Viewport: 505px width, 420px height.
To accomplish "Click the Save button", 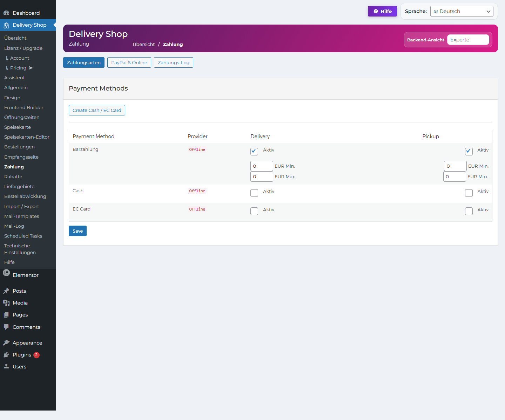I will (78, 231).
